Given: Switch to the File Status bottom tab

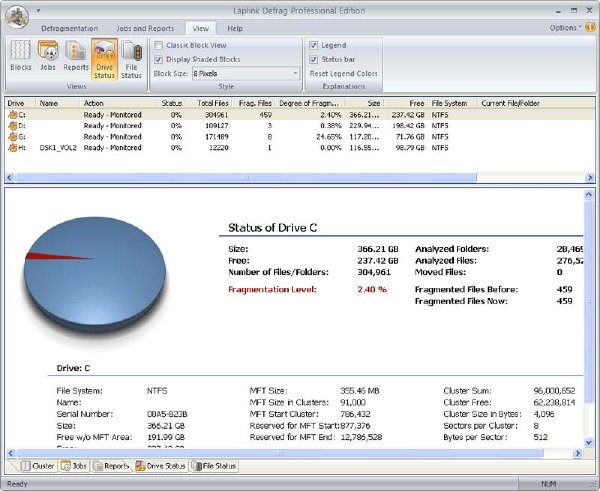Looking at the screenshot, I should click(x=214, y=466).
